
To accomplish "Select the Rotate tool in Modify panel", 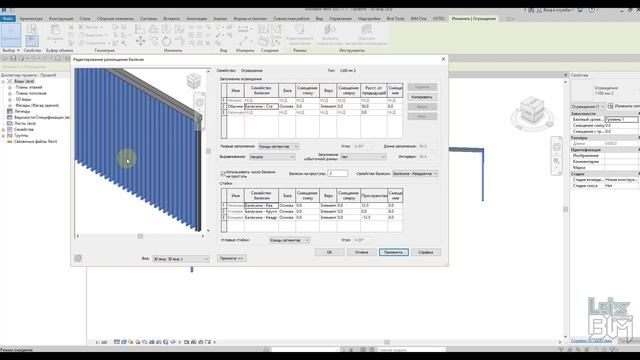I will [167, 41].
